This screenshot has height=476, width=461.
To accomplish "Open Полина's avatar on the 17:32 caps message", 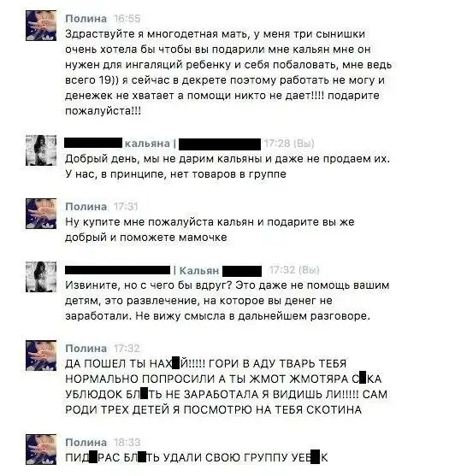I will 41,356.
